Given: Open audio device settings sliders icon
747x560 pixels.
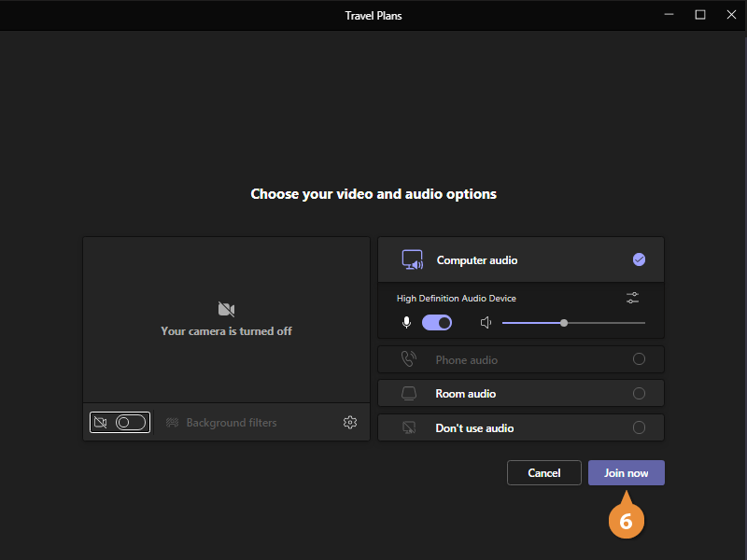Looking at the screenshot, I should click(x=633, y=298).
